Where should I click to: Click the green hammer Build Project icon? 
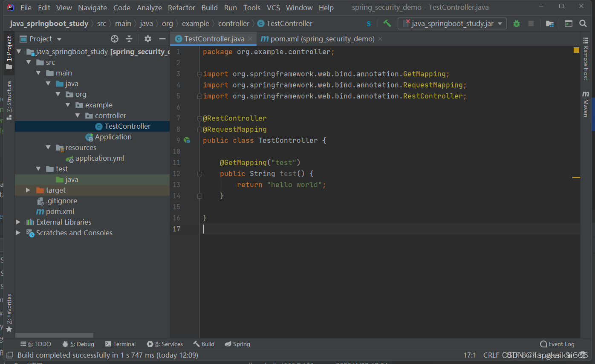tap(387, 23)
